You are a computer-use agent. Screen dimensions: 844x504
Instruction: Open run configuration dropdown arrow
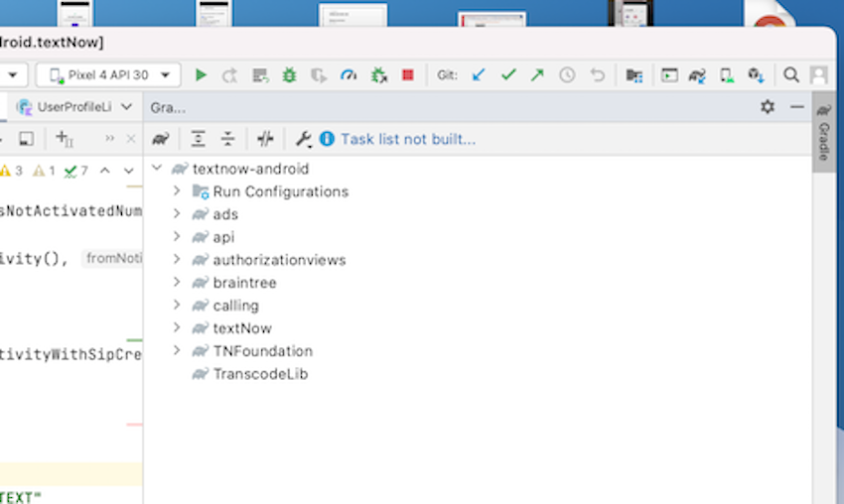coord(12,74)
